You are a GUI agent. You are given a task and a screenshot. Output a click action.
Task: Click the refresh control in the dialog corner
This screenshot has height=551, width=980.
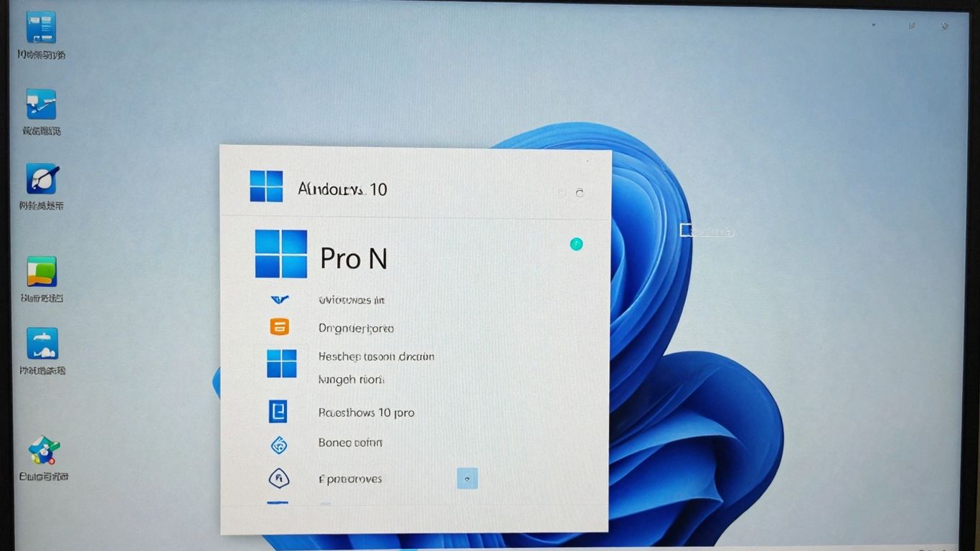pos(580,192)
